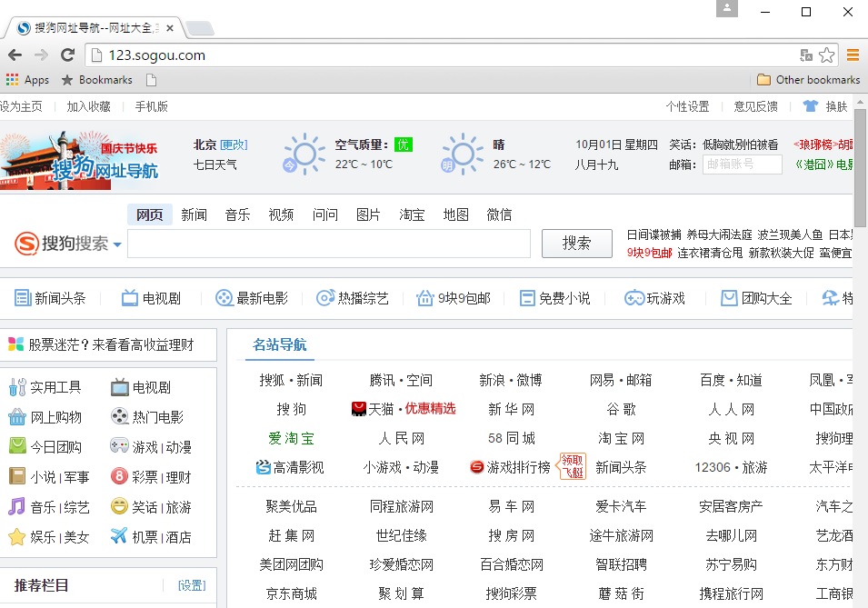Expand the 搜狗搜索 engine dropdown arrow
The width and height of the screenshot is (868, 608).
click(117, 244)
